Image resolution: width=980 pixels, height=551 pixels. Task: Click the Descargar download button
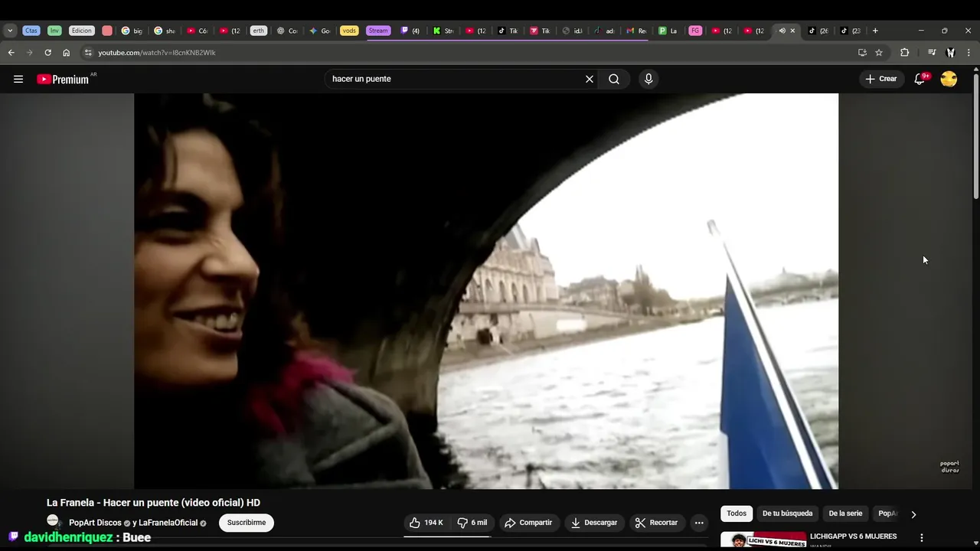coord(594,523)
